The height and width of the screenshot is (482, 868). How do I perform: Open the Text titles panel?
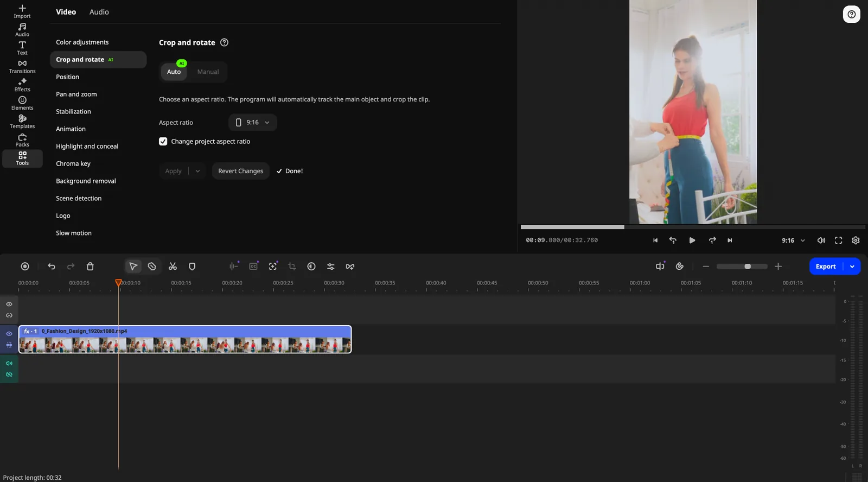[22, 48]
